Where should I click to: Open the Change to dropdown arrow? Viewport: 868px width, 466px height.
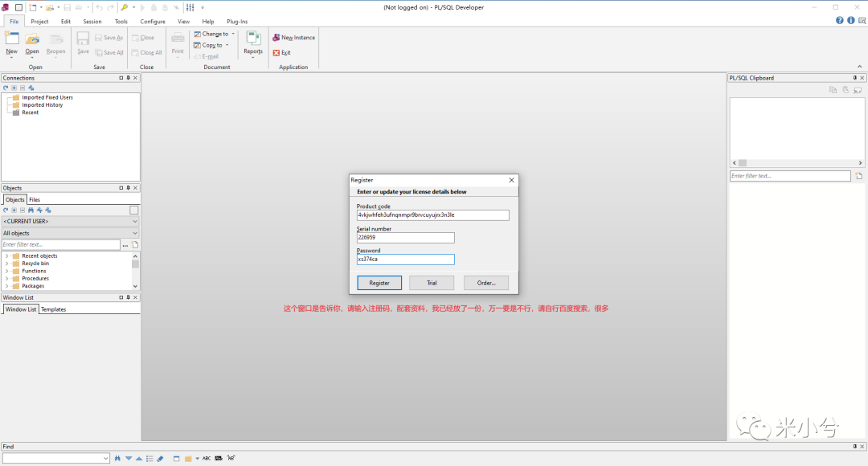point(233,34)
